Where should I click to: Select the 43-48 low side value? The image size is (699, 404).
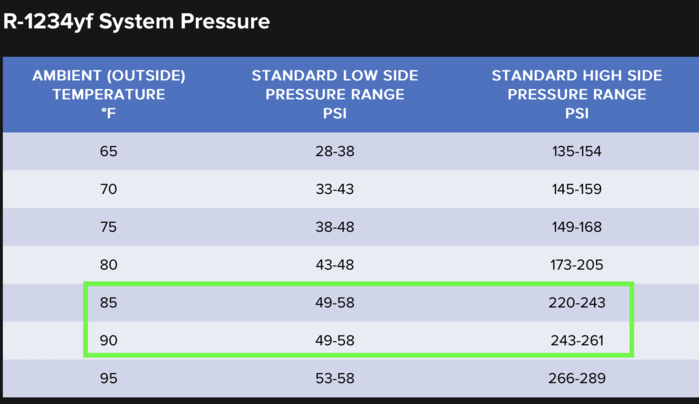coord(335,265)
